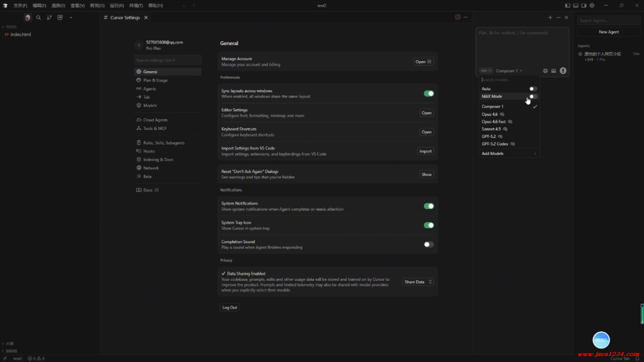Click the gear icon in the title bar

[592, 5]
